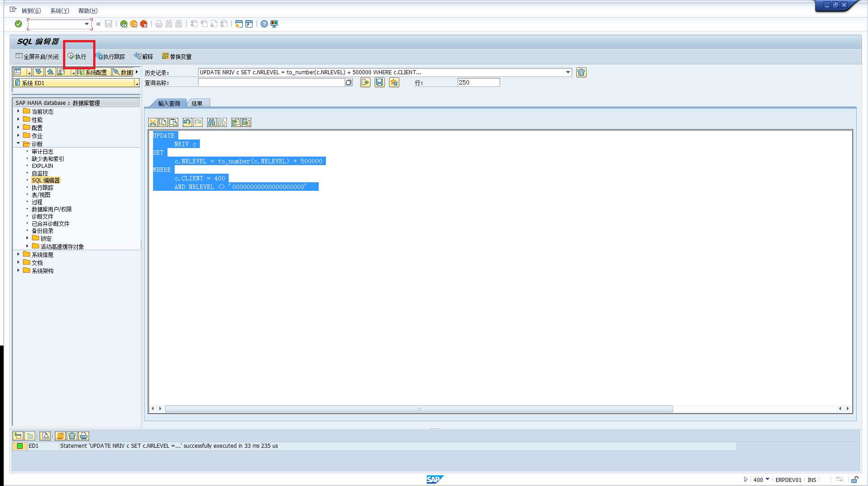Click the 系统配置 button
Screen dimensions: 868x486
(93, 72)
